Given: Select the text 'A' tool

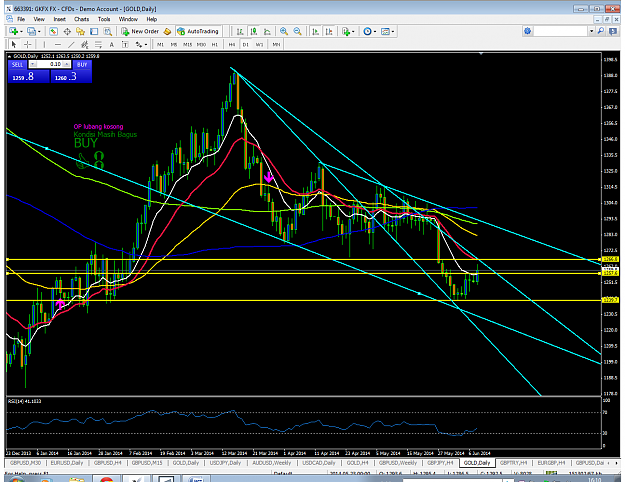Looking at the screenshot, I should pyautogui.click(x=112, y=44).
